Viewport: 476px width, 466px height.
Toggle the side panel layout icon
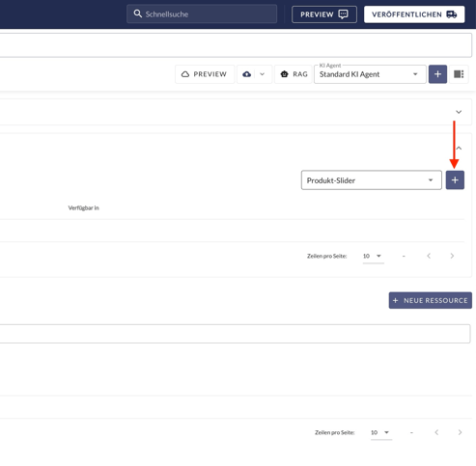tap(459, 74)
